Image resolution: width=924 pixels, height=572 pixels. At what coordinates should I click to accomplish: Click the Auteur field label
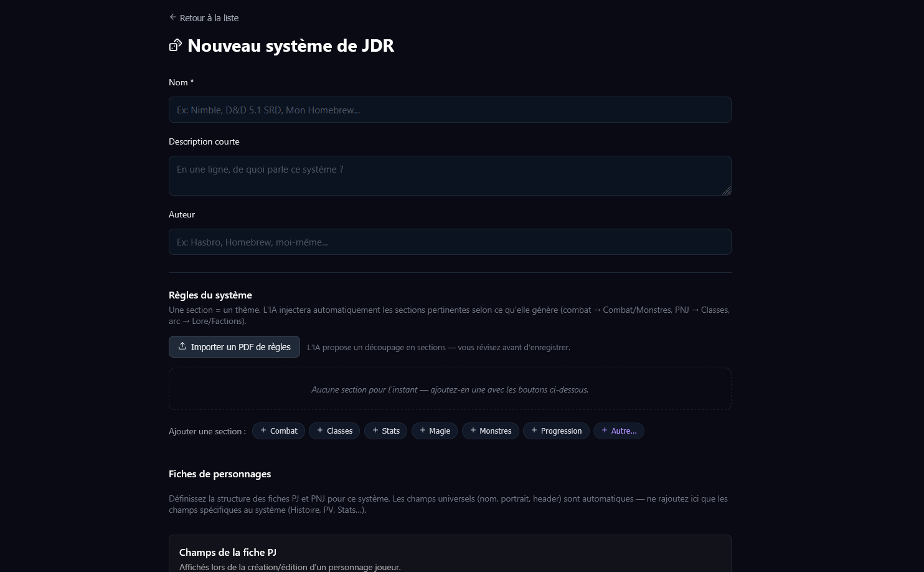(x=182, y=214)
